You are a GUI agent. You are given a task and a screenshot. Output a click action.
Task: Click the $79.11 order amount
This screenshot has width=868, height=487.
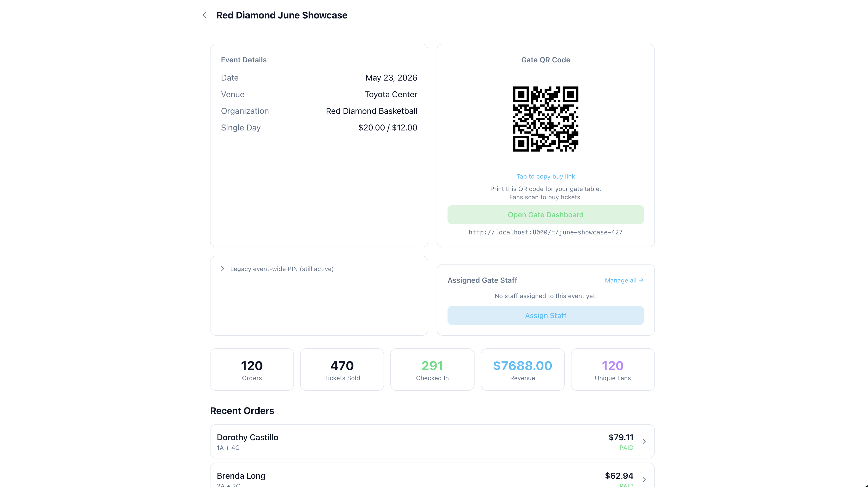pos(621,437)
